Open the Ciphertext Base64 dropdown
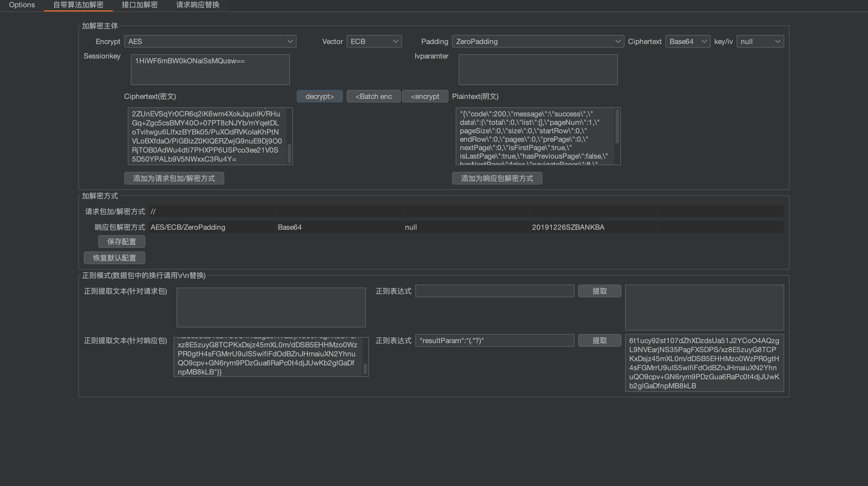The image size is (868, 486). 688,42
